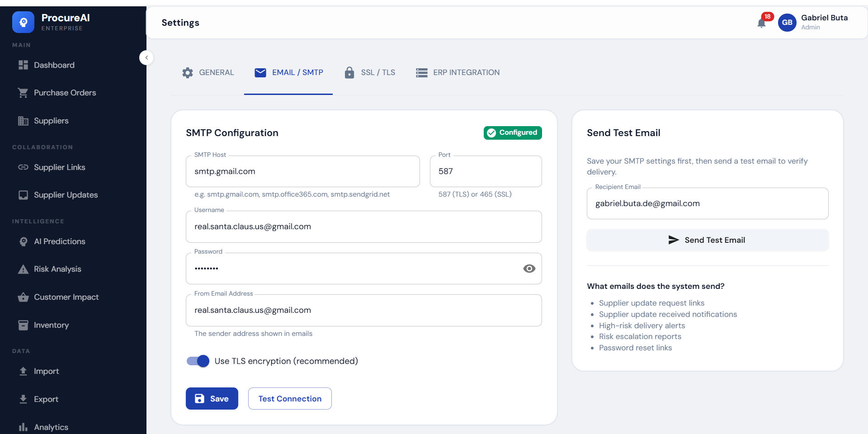Open the Suppliers section
This screenshot has width=868, height=434.
click(51, 120)
